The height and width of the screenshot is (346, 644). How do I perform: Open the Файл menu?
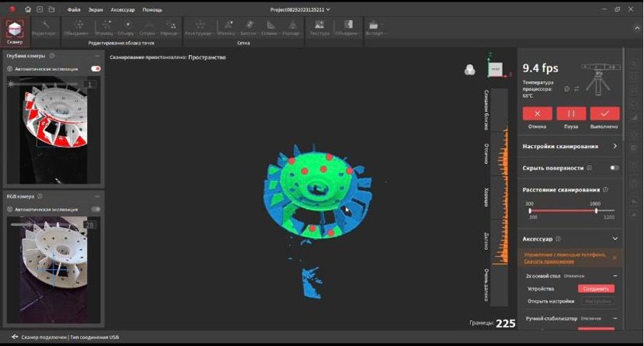[74, 10]
